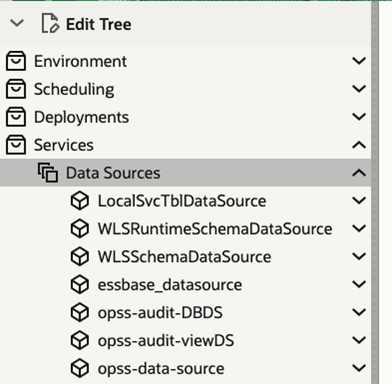The height and width of the screenshot is (384, 392).
Task: Open the WLSSchemaDataSource label
Action: click(184, 257)
